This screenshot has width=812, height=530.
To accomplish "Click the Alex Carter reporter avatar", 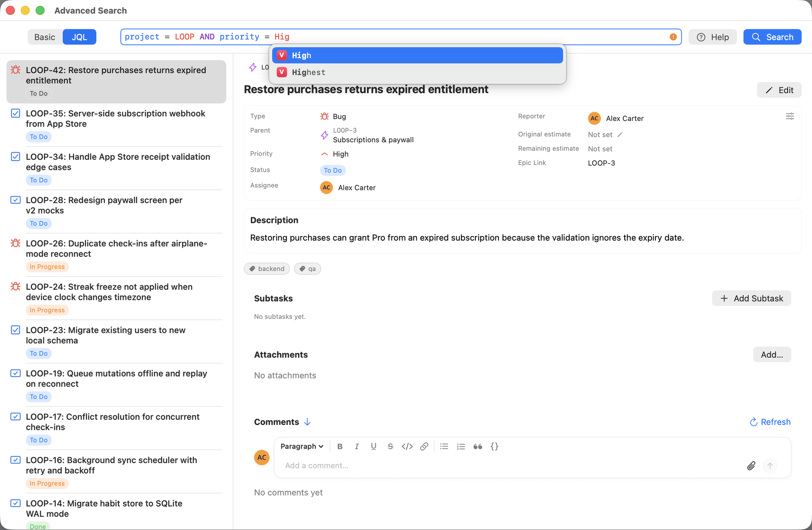I will point(595,118).
